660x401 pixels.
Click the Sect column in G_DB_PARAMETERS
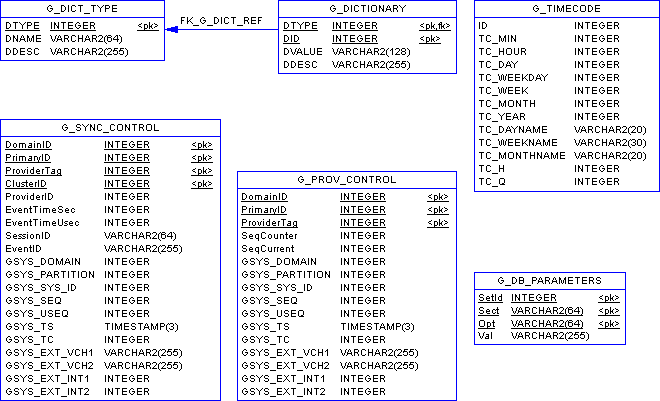tap(489, 311)
